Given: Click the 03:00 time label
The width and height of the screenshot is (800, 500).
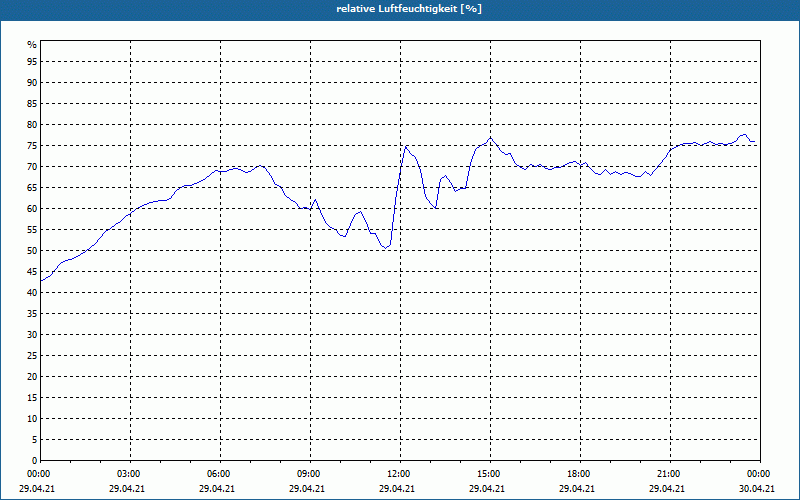Looking at the screenshot, I should [x=130, y=474].
